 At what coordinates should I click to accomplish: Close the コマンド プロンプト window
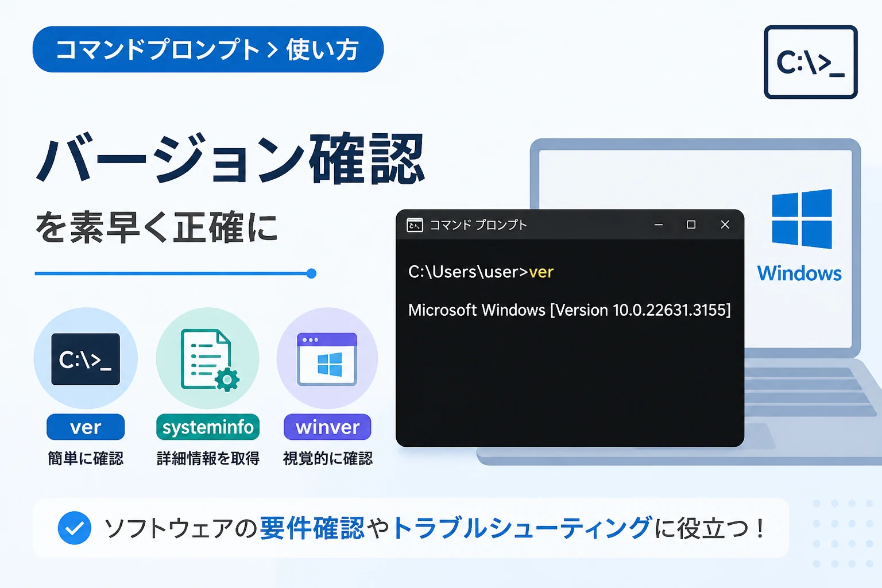point(725,225)
